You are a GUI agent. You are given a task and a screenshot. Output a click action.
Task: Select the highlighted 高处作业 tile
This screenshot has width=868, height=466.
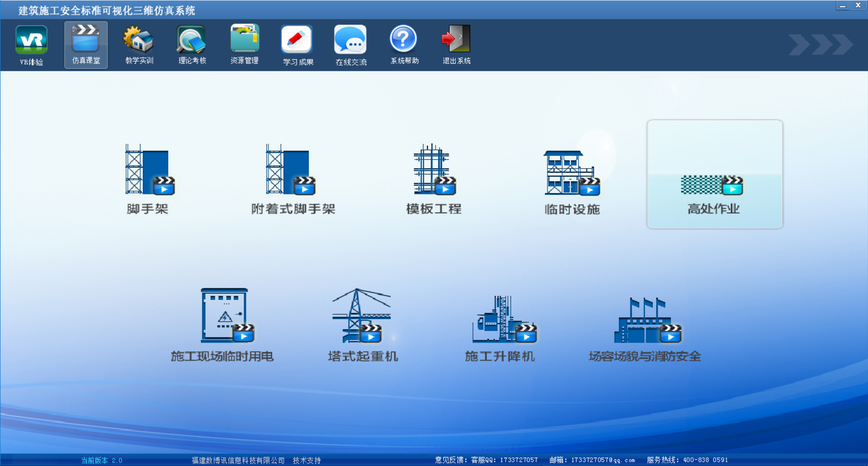pyautogui.click(x=714, y=174)
